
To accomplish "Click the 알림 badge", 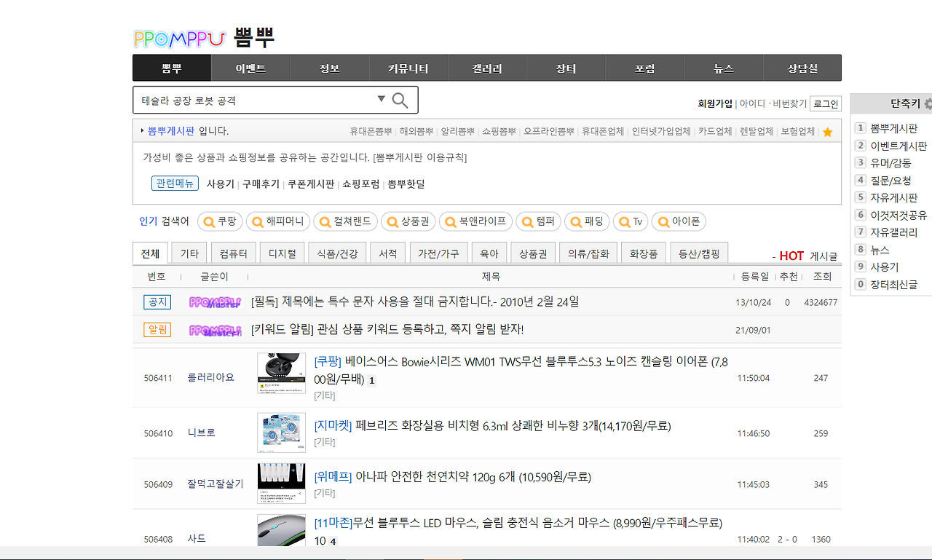I will coord(157,329).
